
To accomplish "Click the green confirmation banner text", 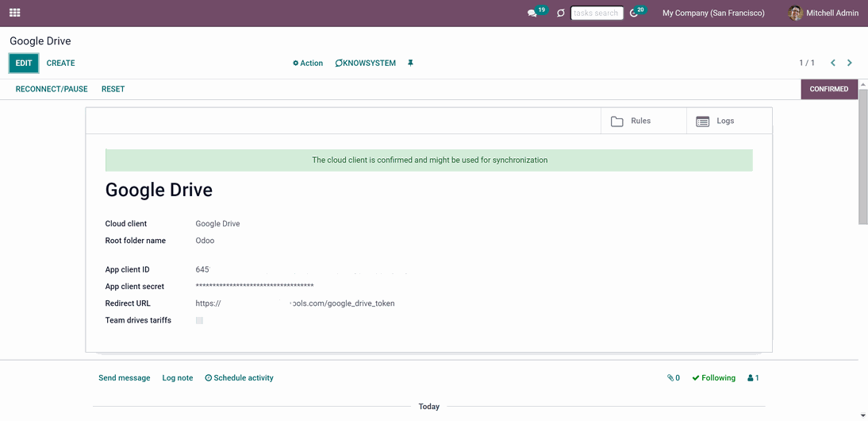I will (429, 160).
